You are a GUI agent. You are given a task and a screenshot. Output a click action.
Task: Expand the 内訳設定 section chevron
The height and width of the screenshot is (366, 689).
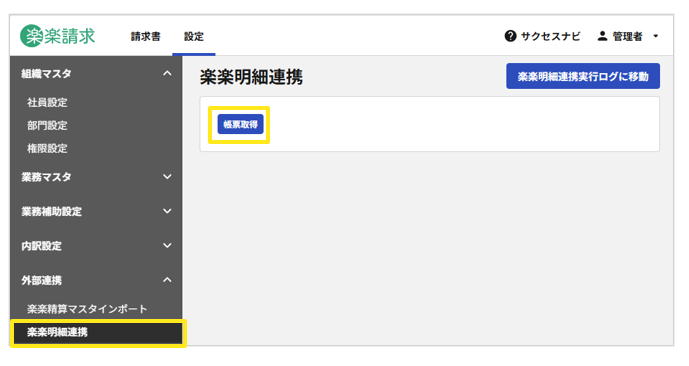point(167,245)
